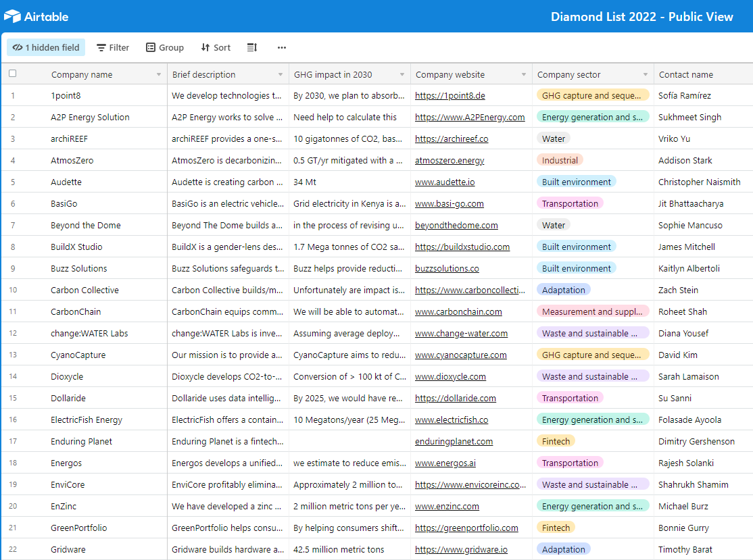Viewport: 753px width, 560px height.
Task: Open the buildxstudio.com link
Action: click(462, 247)
